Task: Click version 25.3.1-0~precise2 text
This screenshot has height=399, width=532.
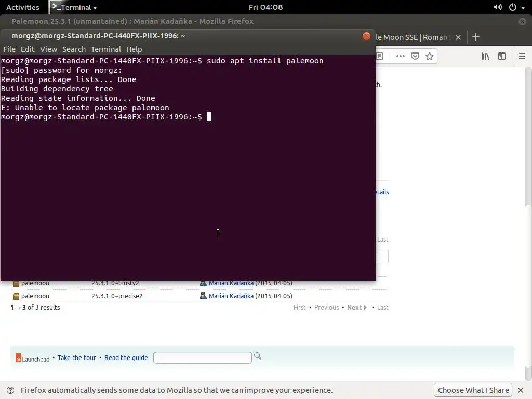Action: point(117,296)
